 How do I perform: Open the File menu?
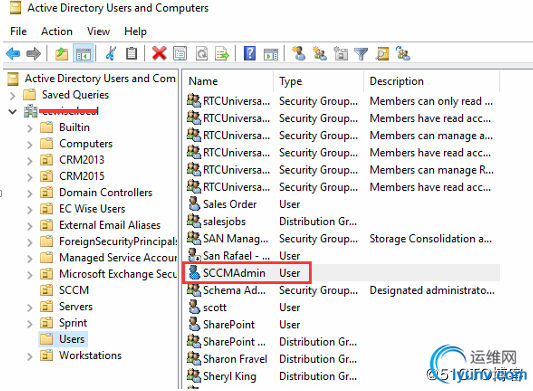click(18, 31)
